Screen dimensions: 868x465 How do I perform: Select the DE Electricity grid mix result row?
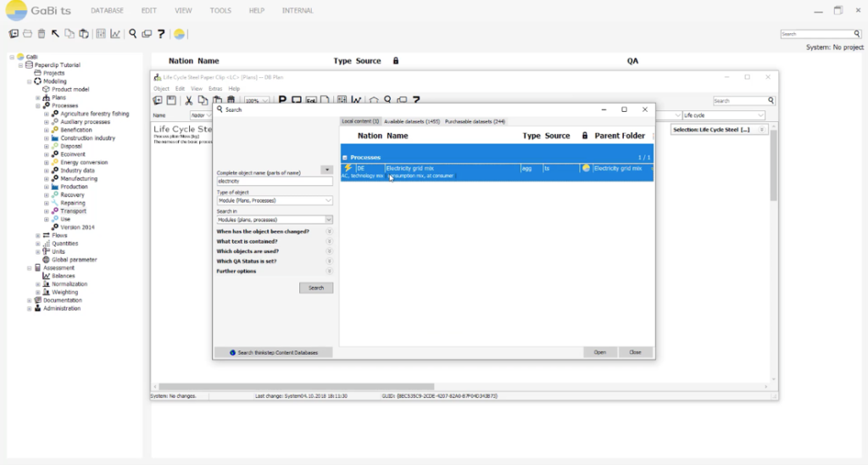coord(497,171)
